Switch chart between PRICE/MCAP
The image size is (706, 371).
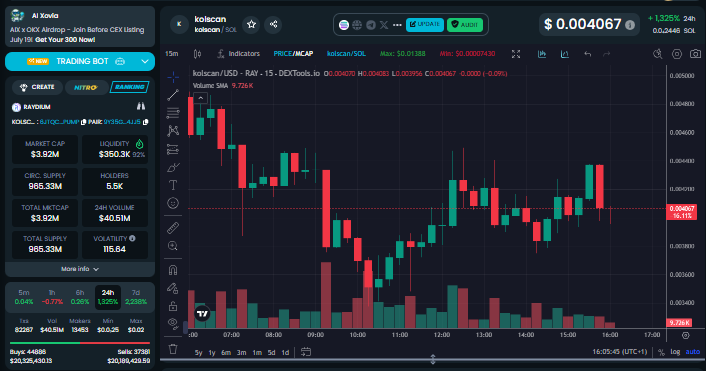293,54
